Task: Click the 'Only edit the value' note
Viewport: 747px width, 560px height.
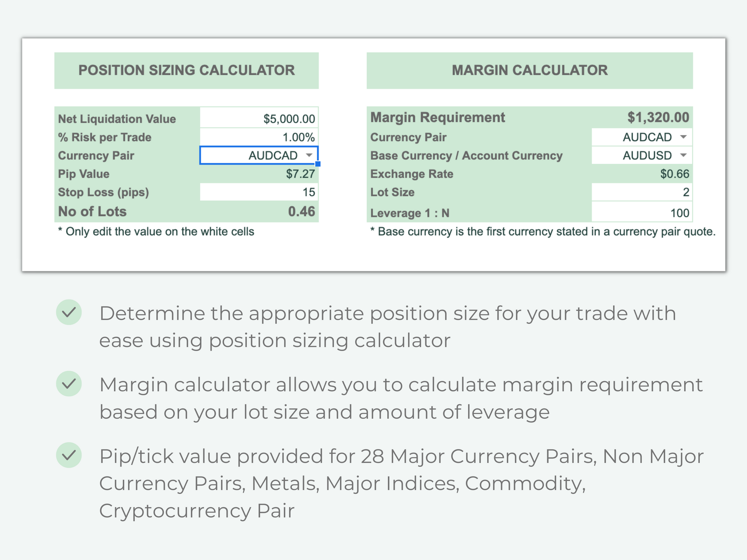Action: (x=156, y=232)
